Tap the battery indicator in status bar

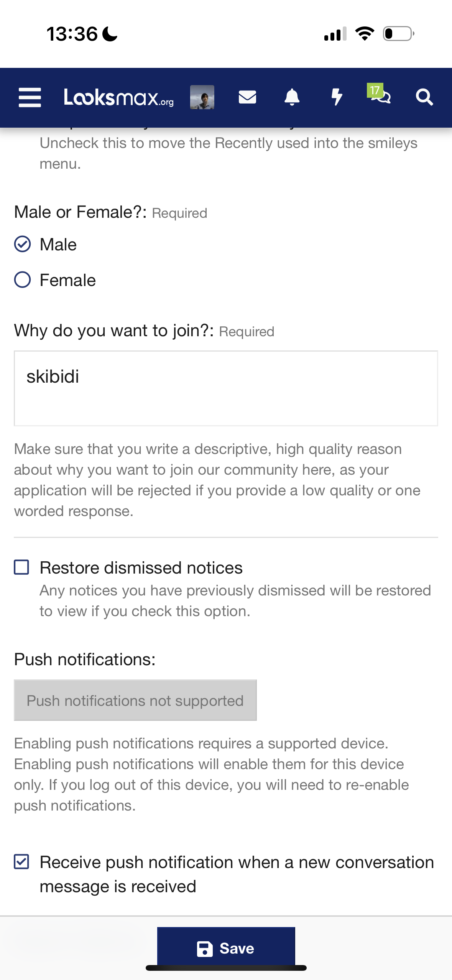(398, 34)
